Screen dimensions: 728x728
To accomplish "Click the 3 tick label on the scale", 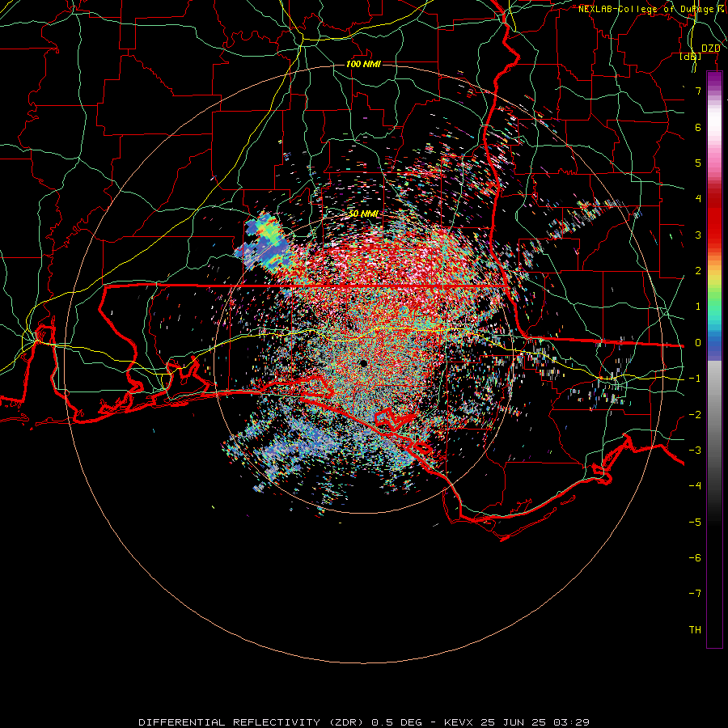I will click(x=698, y=235).
